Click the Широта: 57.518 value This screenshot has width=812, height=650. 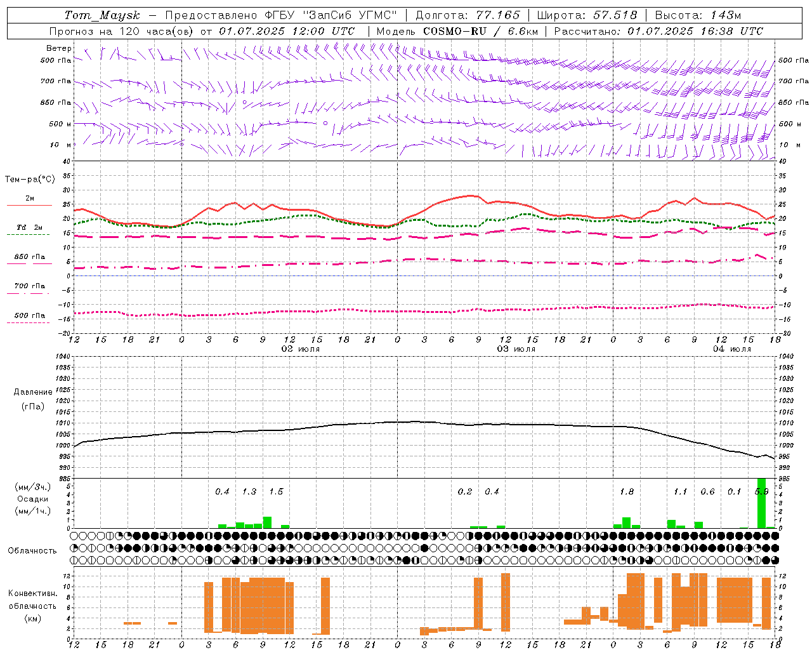pyautogui.click(x=587, y=15)
